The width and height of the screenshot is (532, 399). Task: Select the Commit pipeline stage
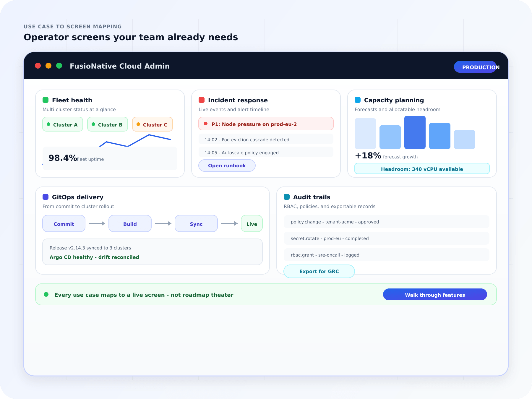(64, 223)
